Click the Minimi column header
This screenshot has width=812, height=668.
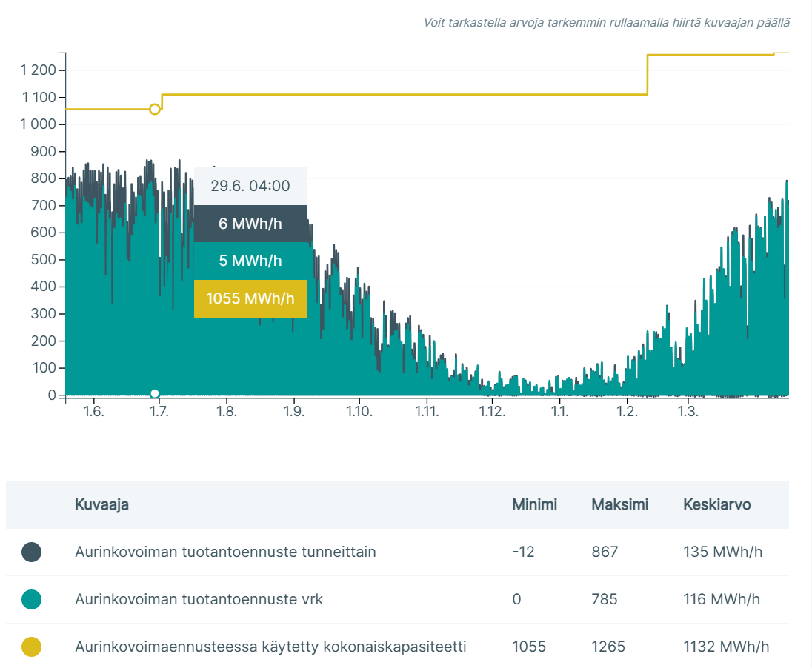click(534, 504)
